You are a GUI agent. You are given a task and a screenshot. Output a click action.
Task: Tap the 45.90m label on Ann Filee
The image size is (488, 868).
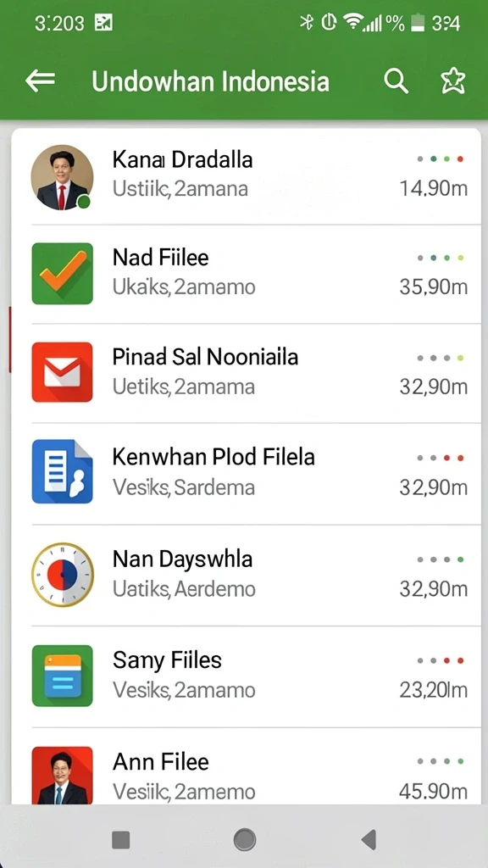(433, 792)
